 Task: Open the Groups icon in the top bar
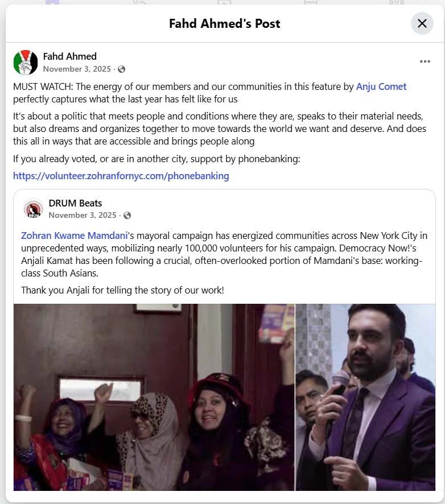point(396,2)
